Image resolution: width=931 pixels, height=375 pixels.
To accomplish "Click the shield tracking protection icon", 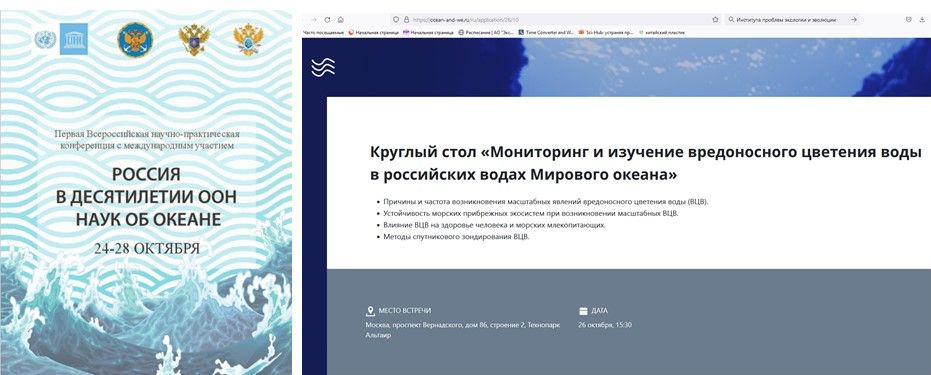I will point(396,20).
